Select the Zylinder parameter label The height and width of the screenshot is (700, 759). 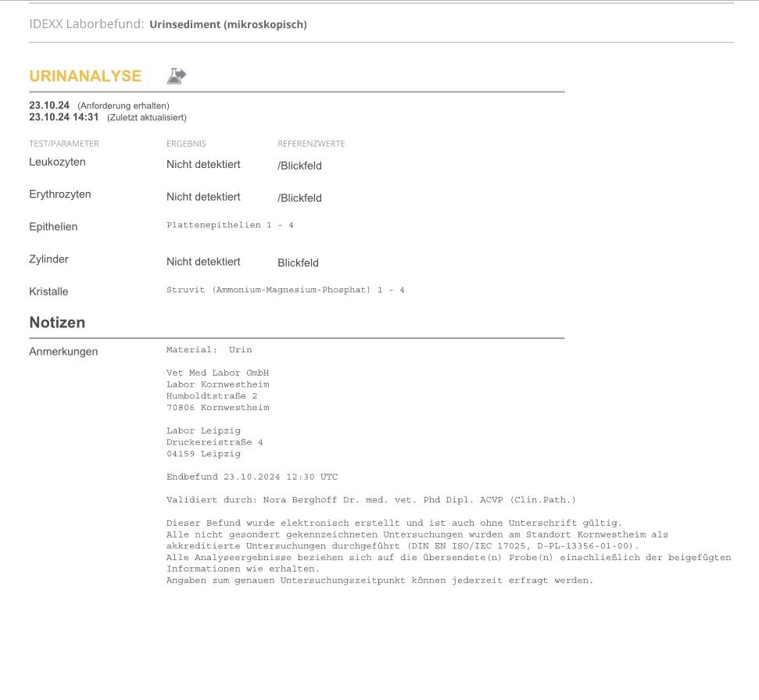point(49,259)
